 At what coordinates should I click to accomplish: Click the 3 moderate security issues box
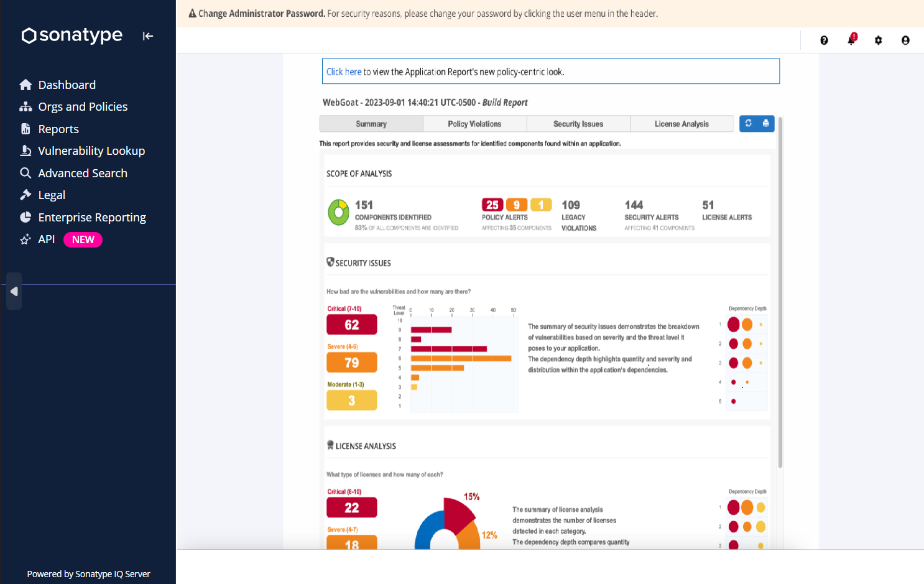(x=352, y=401)
